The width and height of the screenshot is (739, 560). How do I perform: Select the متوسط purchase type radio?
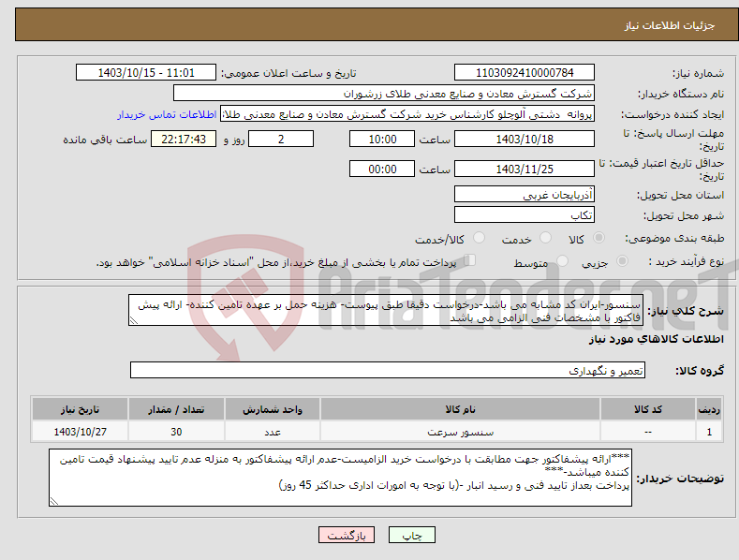click(x=562, y=260)
